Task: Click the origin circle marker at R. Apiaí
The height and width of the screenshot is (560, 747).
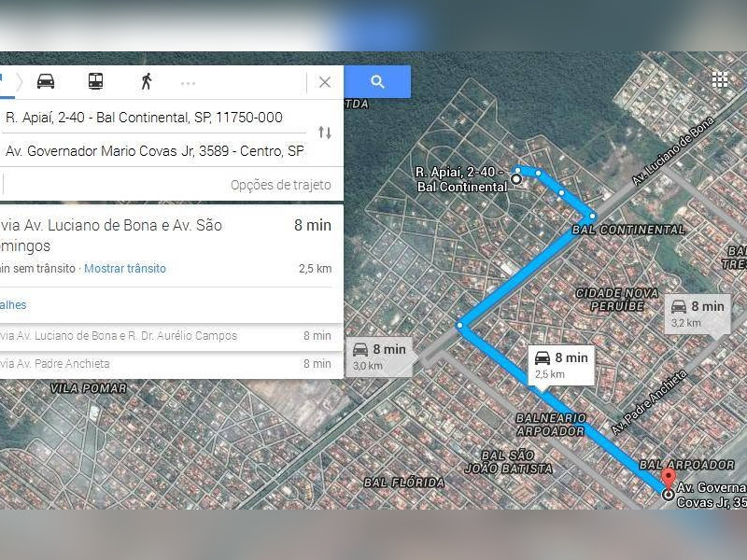Action: [516, 179]
